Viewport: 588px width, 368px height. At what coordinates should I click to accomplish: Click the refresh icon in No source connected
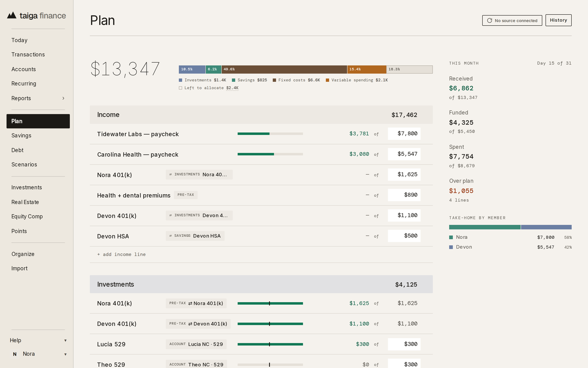click(x=490, y=20)
